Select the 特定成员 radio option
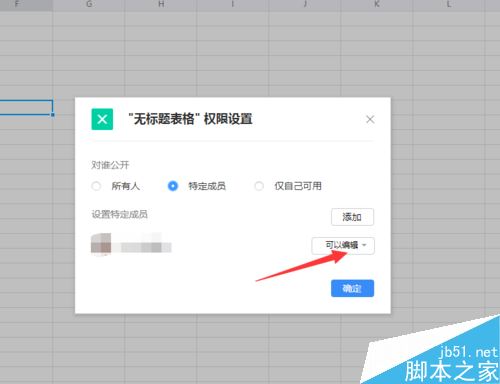 click(173, 186)
